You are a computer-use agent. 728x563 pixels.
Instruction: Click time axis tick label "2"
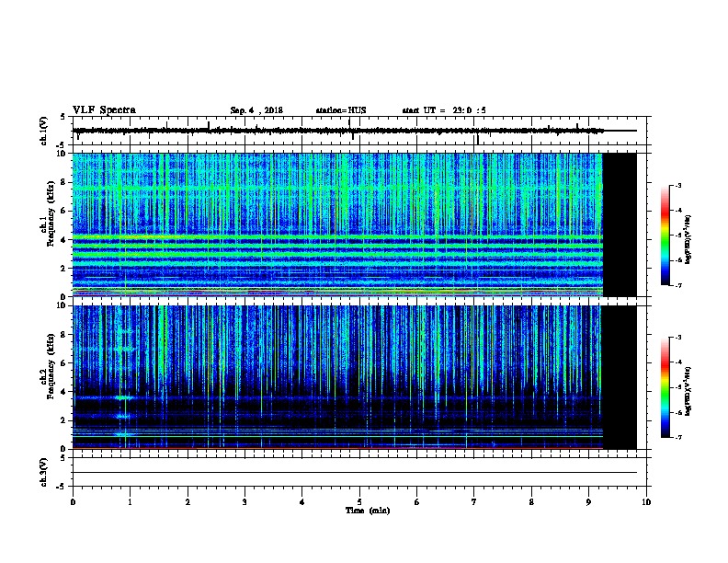click(188, 502)
